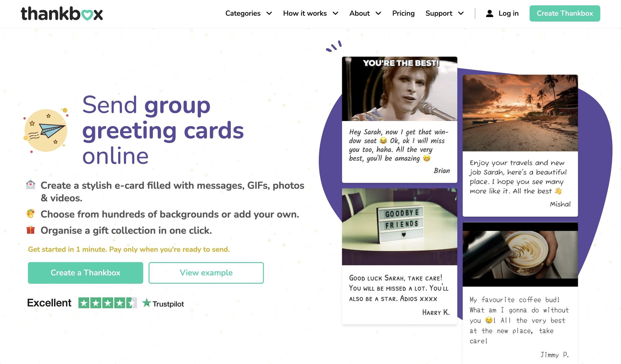Click the paint palette icon beside backgrounds text
This screenshot has width=621, height=364.
click(x=30, y=213)
